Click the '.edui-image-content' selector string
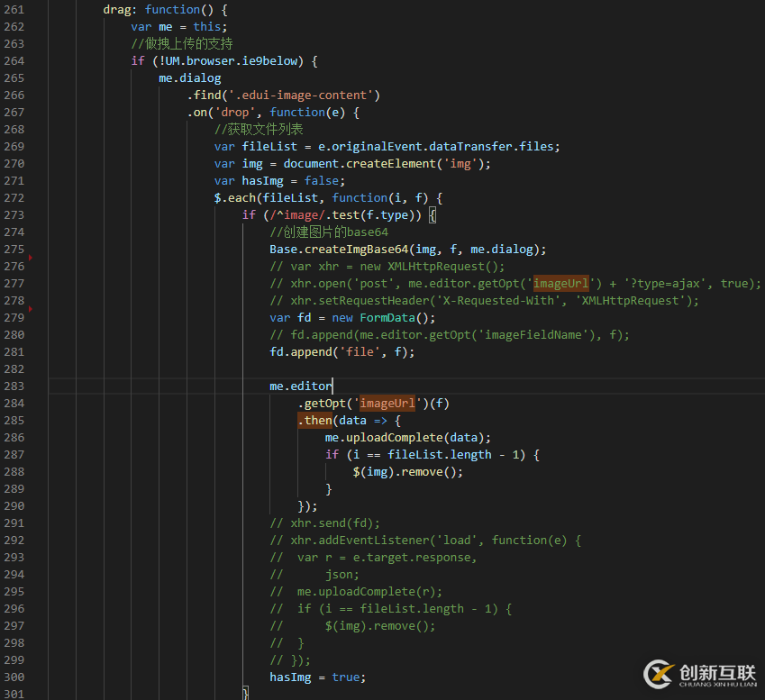This screenshot has height=700, width=765. point(301,95)
